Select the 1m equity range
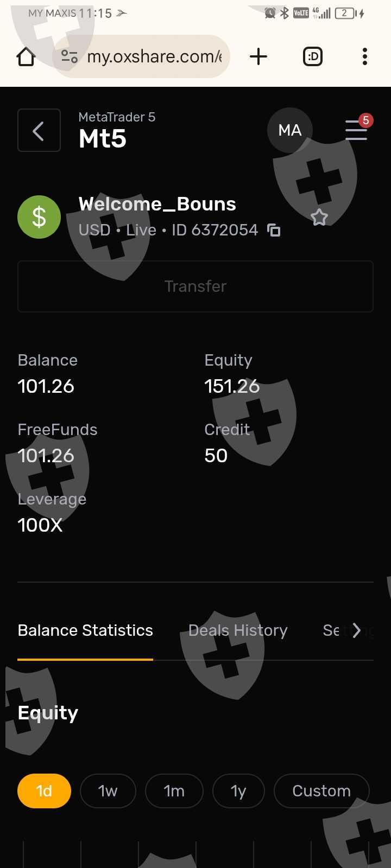Image resolution: width=391 pixels, height=868 pixels. coord(174,791)
